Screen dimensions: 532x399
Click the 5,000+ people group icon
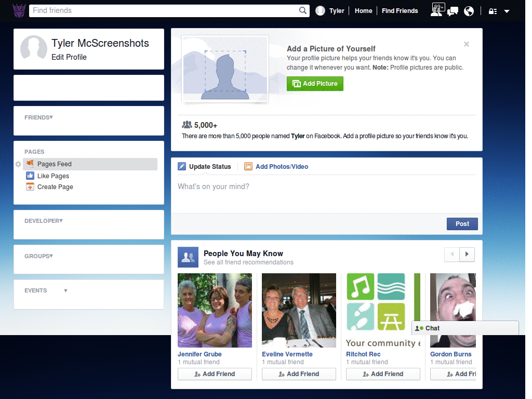(187, 125)
